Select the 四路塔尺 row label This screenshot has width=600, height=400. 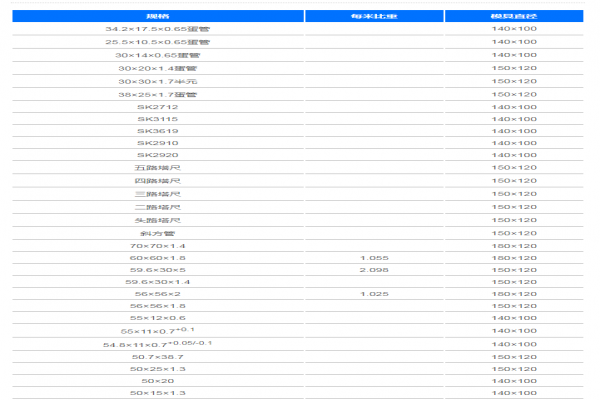tap(158, 181)
